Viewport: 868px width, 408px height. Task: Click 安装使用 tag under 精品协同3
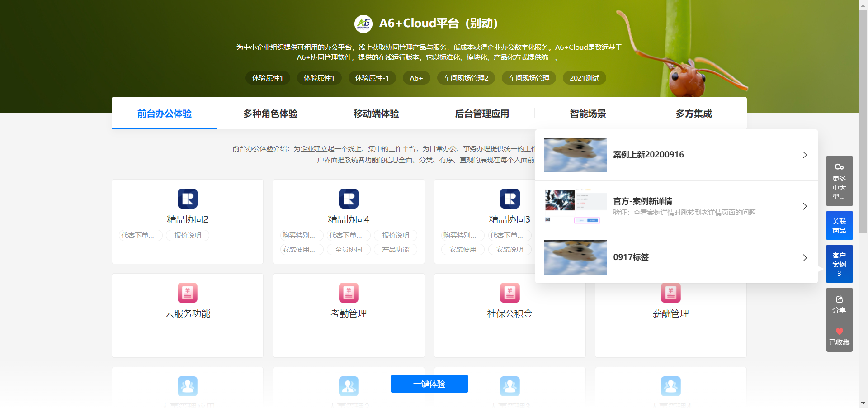point(462,250)
